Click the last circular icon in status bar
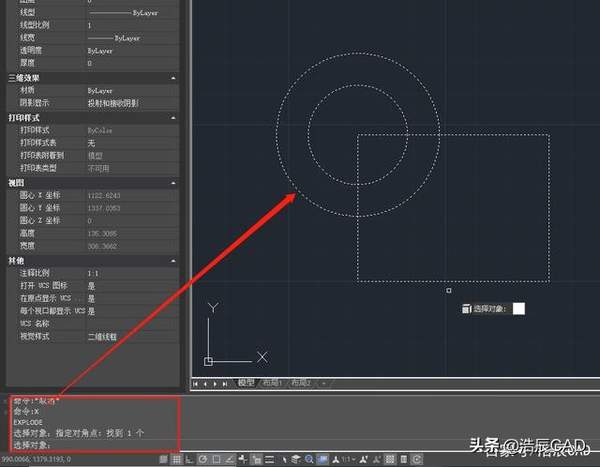 pos(417,459)
